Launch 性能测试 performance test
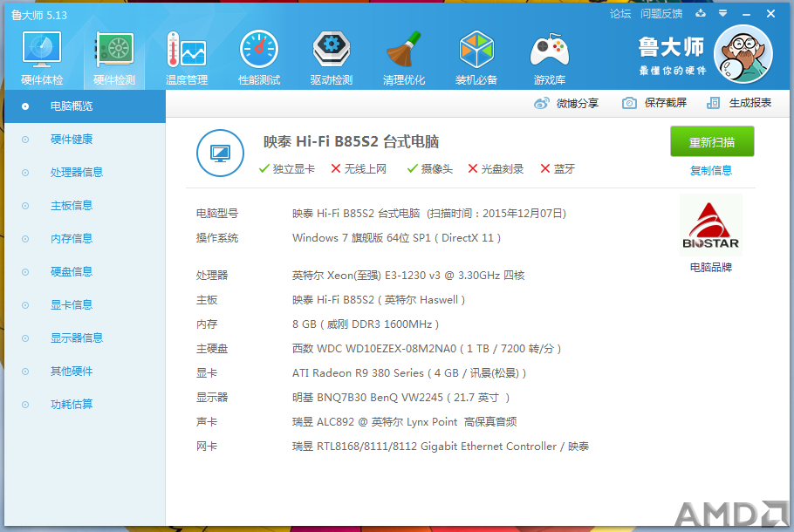The height and width of the screenshot is (532, 794). pyautogui.click(x=259, y=58)
